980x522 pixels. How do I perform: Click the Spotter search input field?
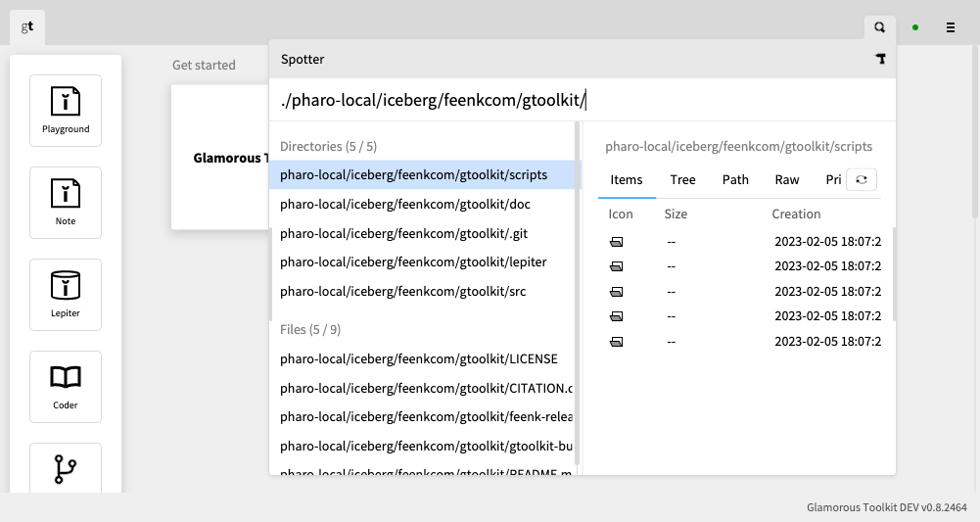[x=583, y=100]
